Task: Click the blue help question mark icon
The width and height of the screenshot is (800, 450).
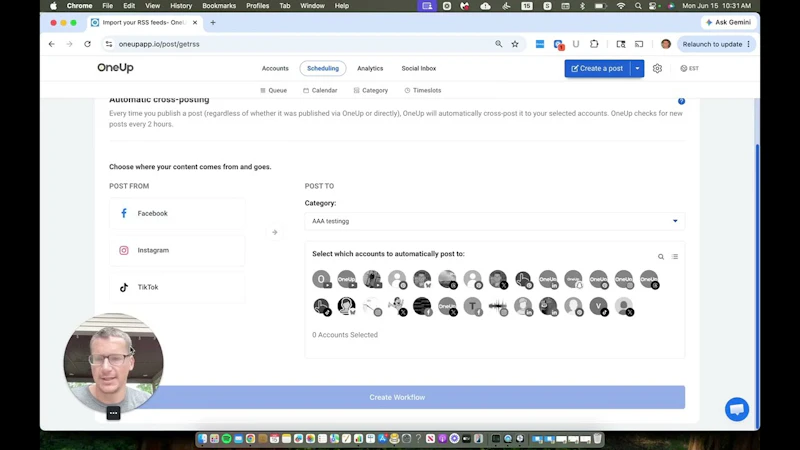Action: [x=681, y=101]
